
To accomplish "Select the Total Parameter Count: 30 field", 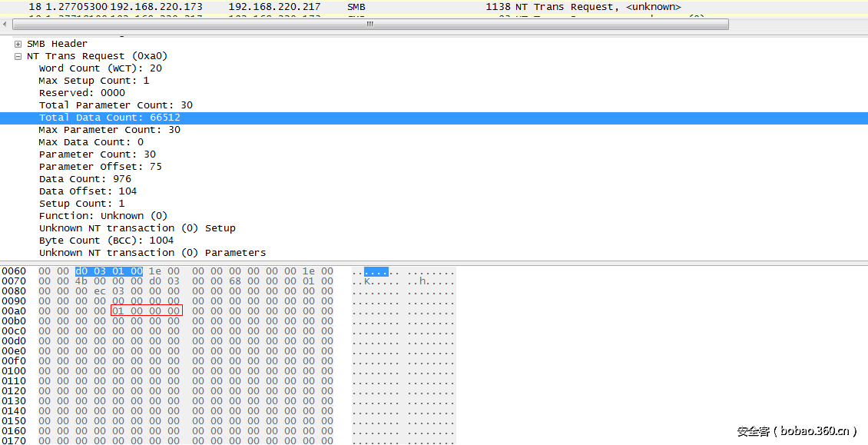I will tap(115, 105).
